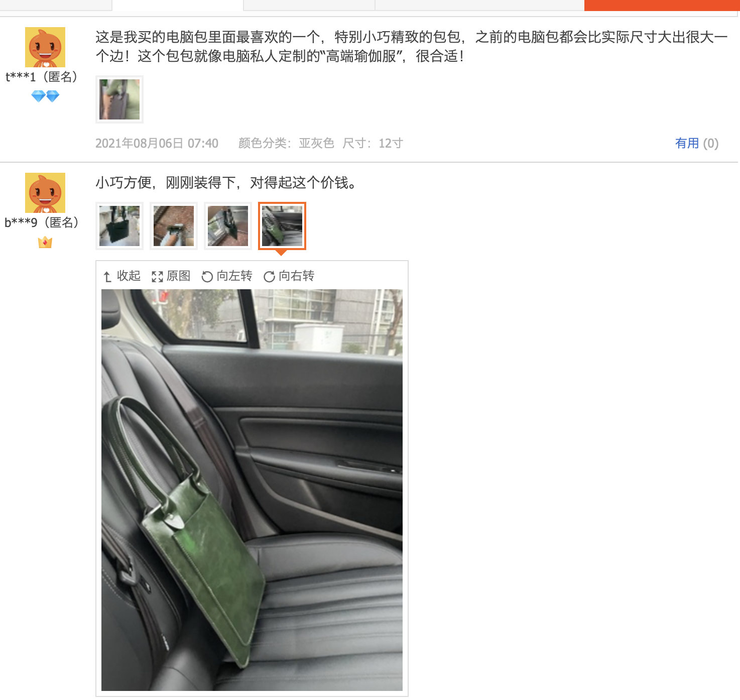The image size is (740, 700).
Task: Click the review date 2021年08月06日 07:40
Action: (x=157, y=144)
